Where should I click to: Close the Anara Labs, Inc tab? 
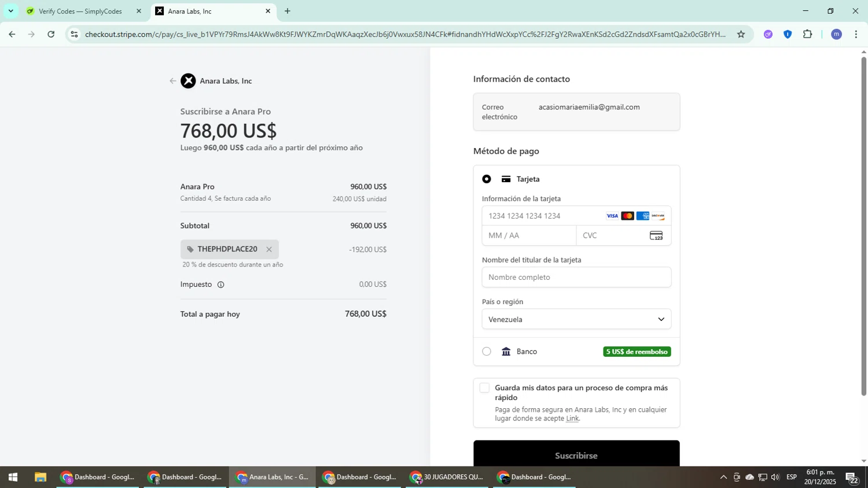tap(268, 11)
